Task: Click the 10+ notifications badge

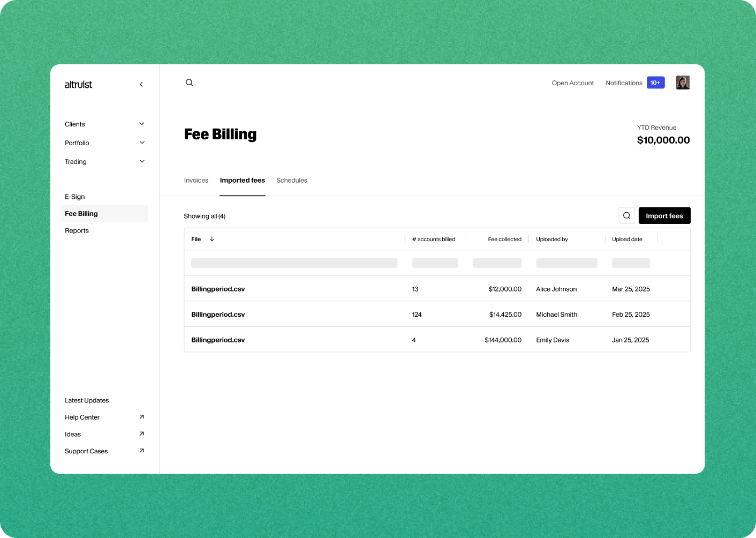Action: [x=655, y=83]
